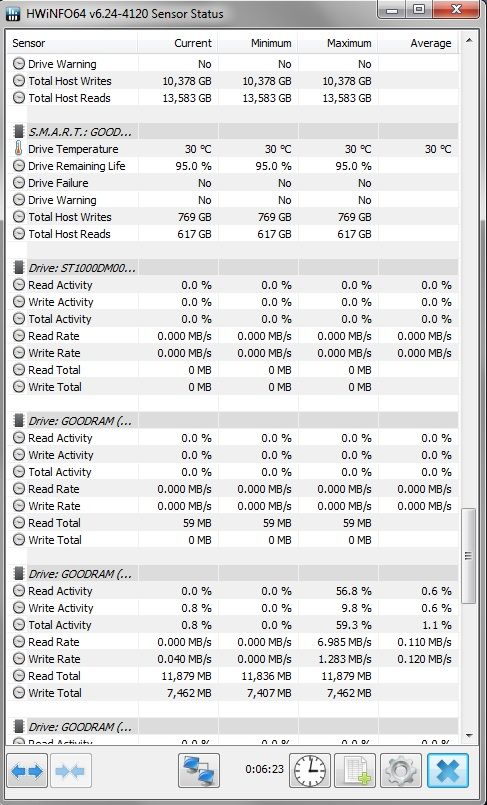Image resolution: width=487 pixels, height=805 pixels.
Task: Reset elapsed time with the clock button
Action: [310, 770]
